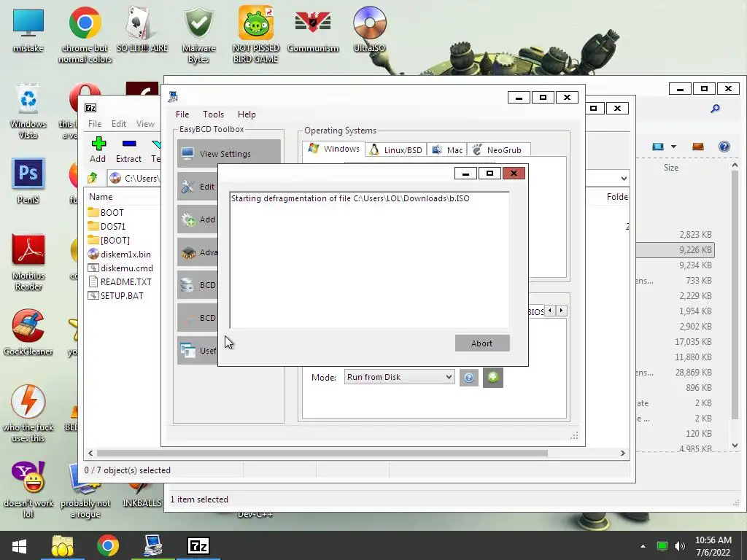Click the Abort button in defragmentation dialog

[x=482, y=343]
